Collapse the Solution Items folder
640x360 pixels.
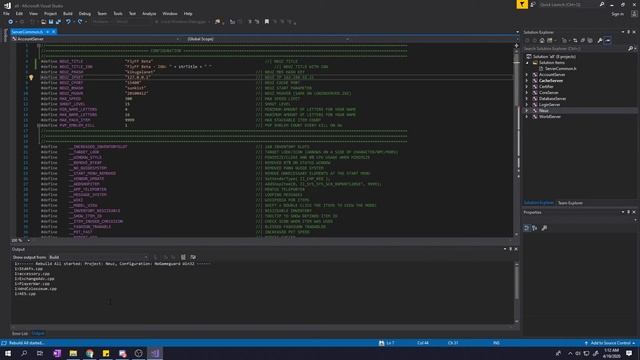click(527, 63)
